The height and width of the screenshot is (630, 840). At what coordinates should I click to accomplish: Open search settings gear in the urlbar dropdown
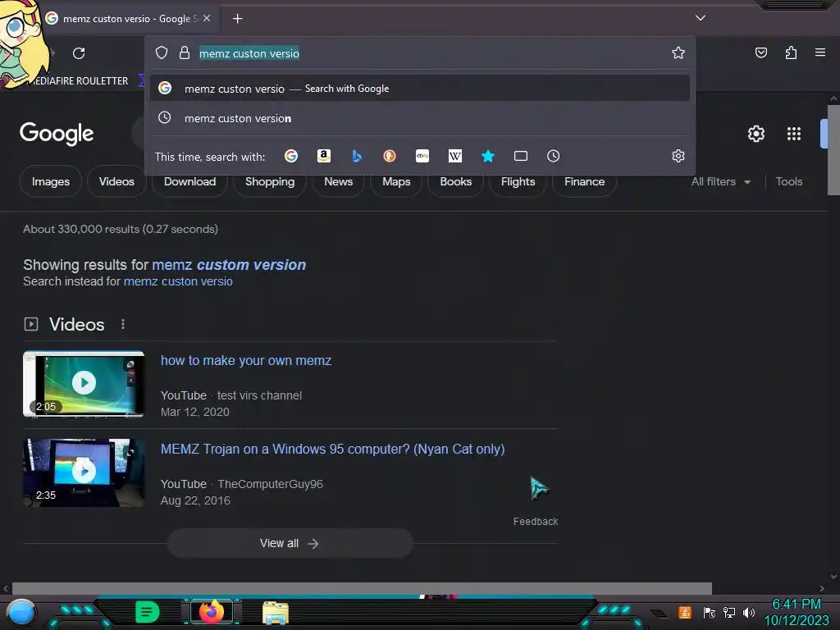pos(678,156)
